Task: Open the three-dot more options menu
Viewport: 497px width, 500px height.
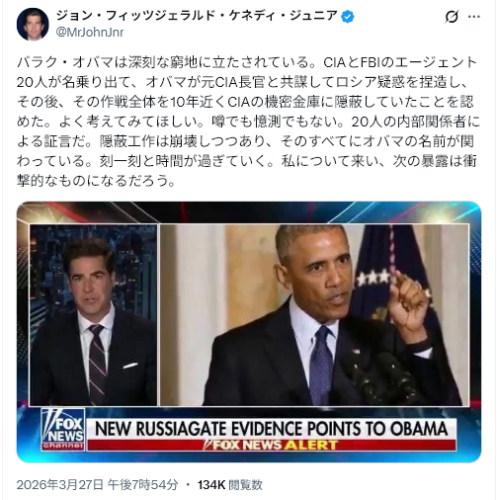Action: click(x=474, y=17)
